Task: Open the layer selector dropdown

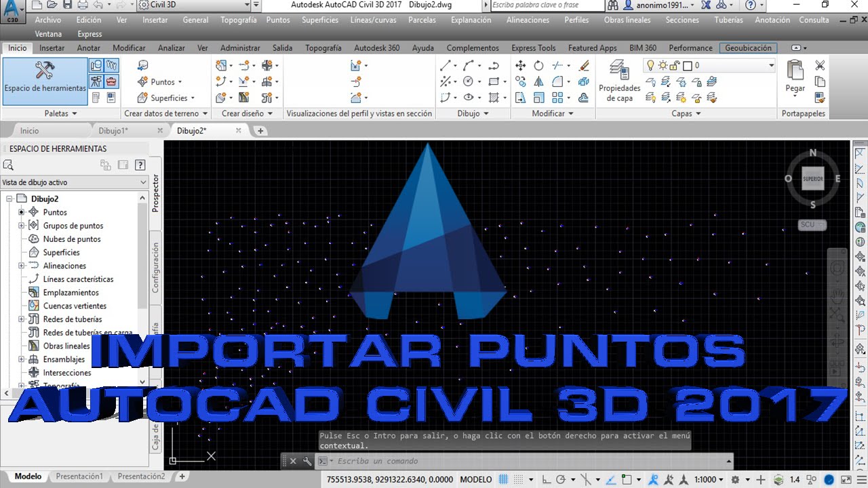Action: pos(771,66)
